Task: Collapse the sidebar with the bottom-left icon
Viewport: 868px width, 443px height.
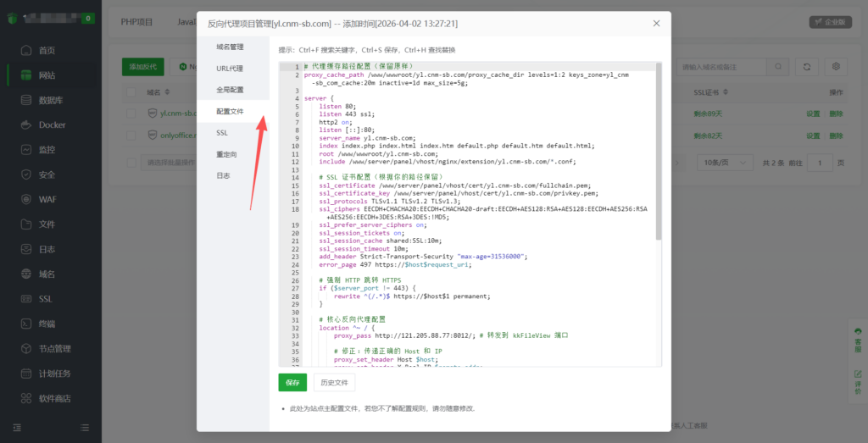Action: [17, 428]
